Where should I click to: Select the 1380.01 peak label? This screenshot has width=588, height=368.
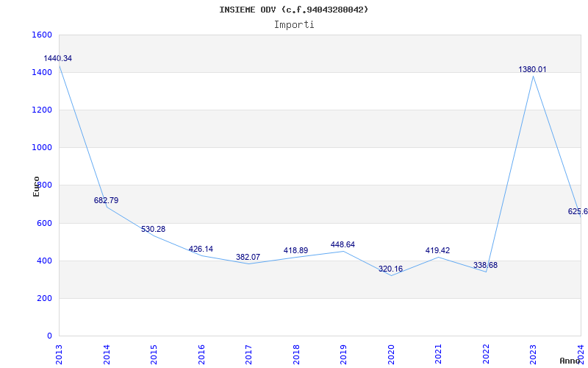pyautogui.click(x=532, y=69)
